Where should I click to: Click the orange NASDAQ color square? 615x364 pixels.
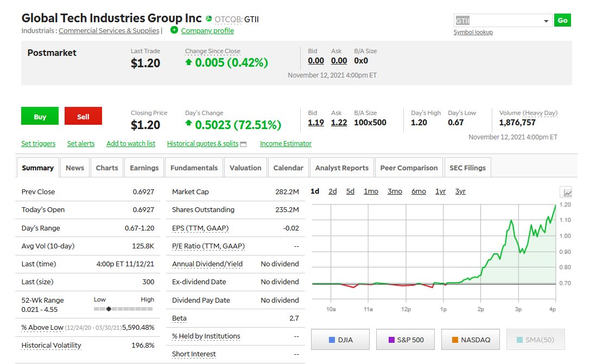click(455, 340)
